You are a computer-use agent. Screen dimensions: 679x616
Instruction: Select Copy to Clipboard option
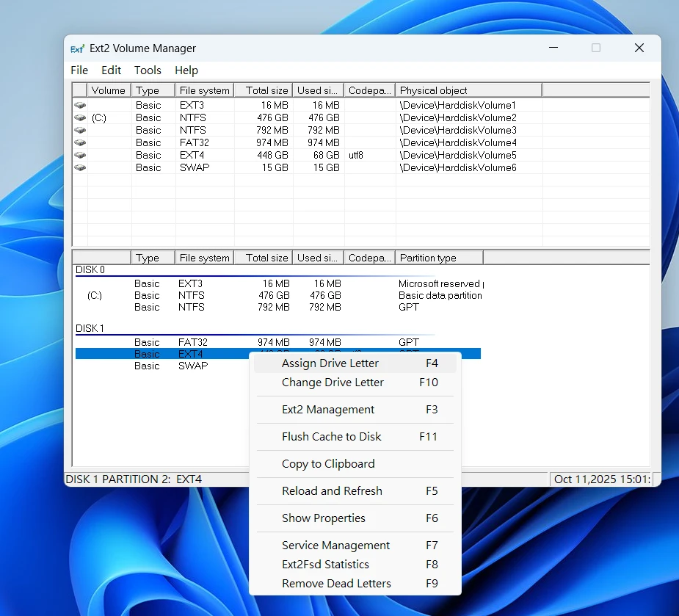[328, 464]
